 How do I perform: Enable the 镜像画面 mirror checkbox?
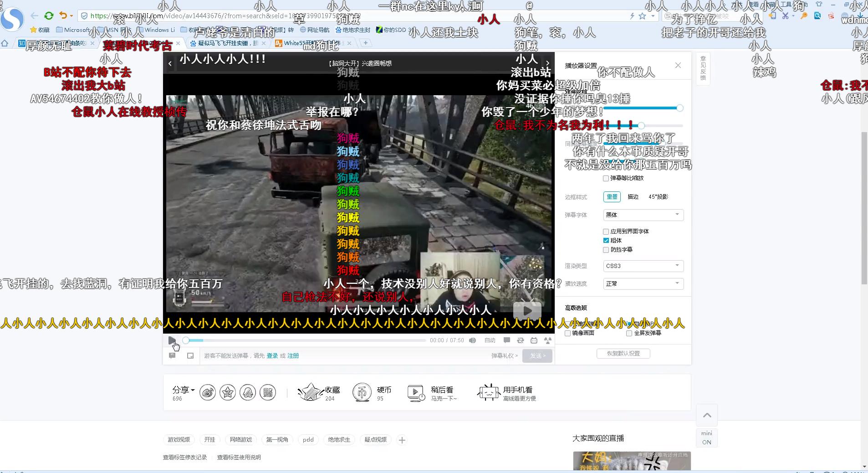point(568,333)
